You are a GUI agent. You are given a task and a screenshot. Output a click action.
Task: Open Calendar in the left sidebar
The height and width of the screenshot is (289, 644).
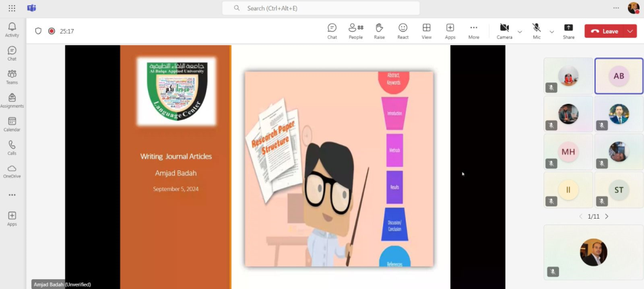[x=12, y=124]
